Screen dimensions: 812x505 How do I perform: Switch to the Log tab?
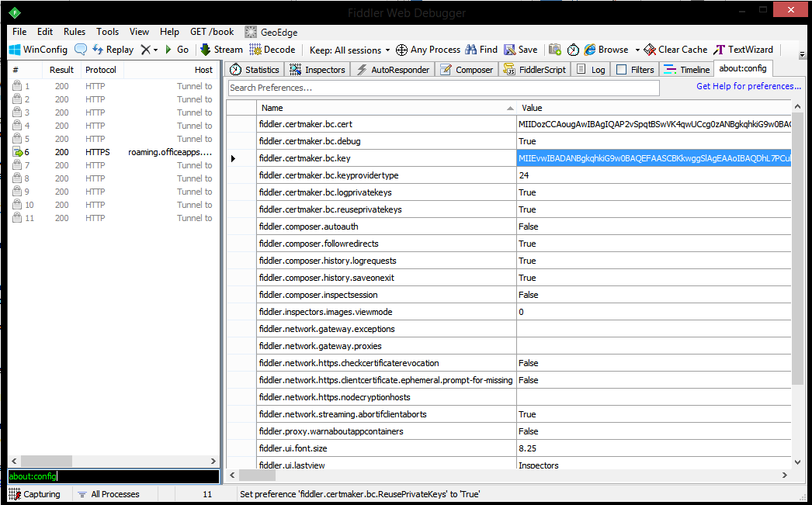click(x=590, y=69)
